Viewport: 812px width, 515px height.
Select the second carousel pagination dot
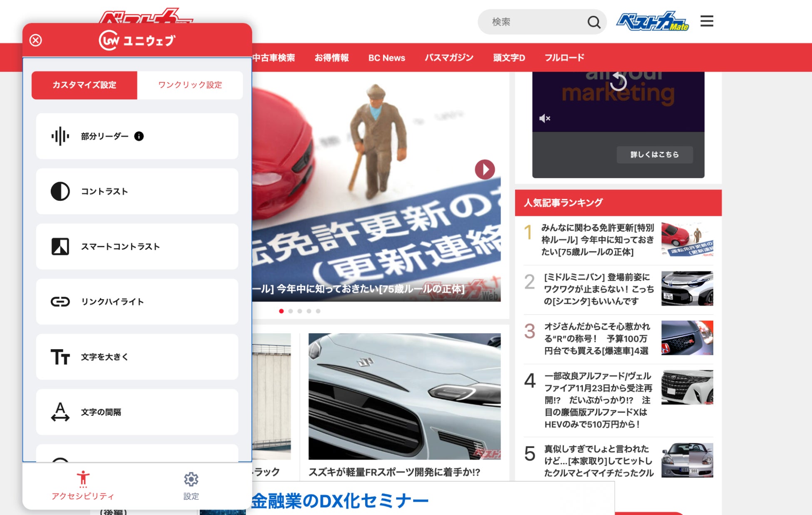coord(291,311)
